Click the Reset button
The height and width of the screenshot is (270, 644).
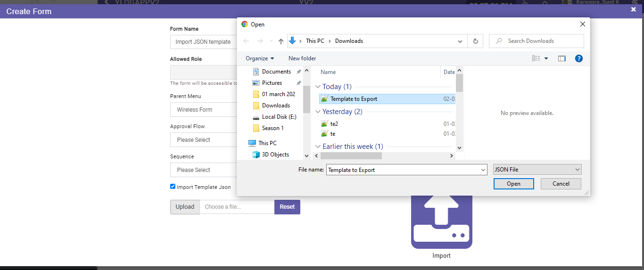pos(287,207)
